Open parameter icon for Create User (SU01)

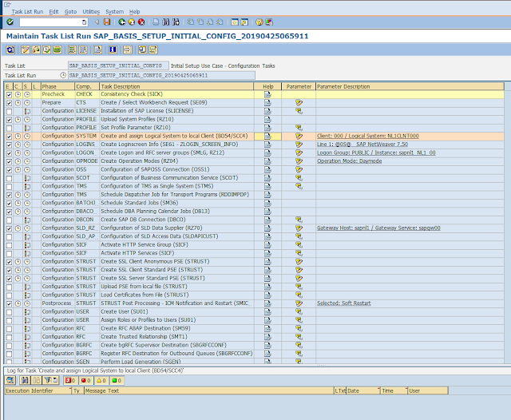click(299, 311)
